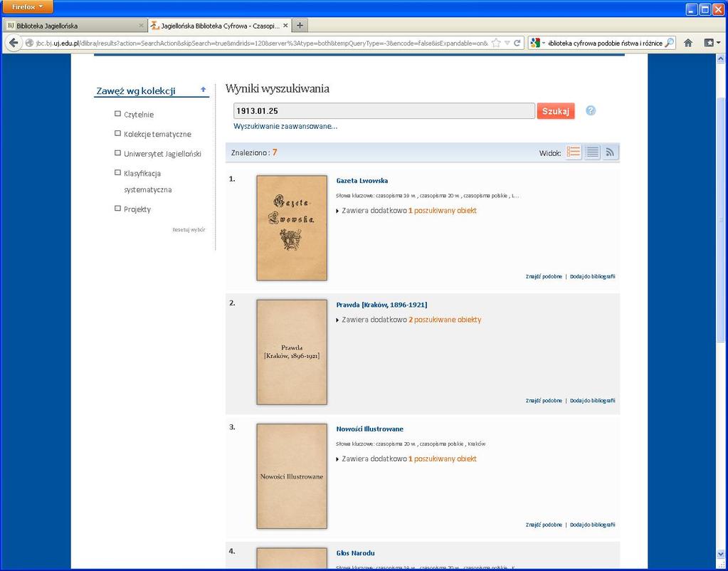Image resolution: width=728 pixels, height=571 pixels.
Task: Tick the Projekty checkbox
Action: [117, 208]
